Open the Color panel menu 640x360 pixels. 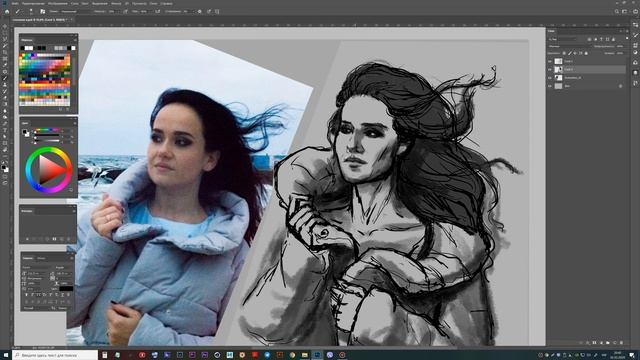coord(75,123)
